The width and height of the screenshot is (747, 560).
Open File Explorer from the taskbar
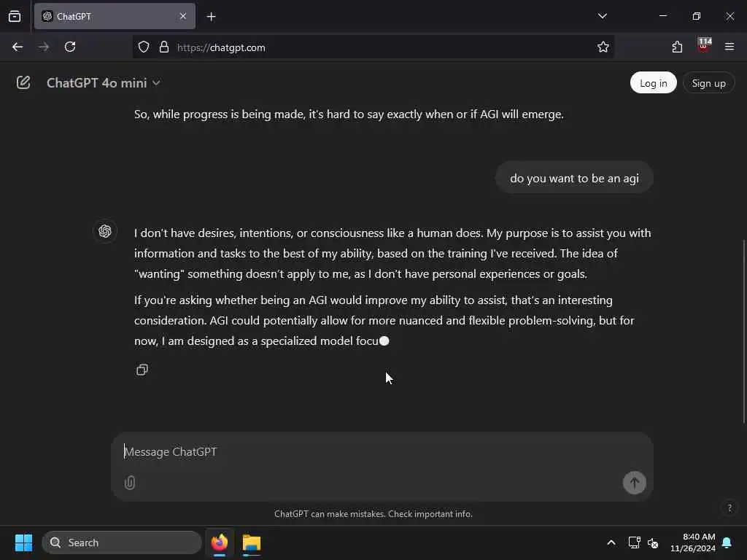tap(252, 542)
